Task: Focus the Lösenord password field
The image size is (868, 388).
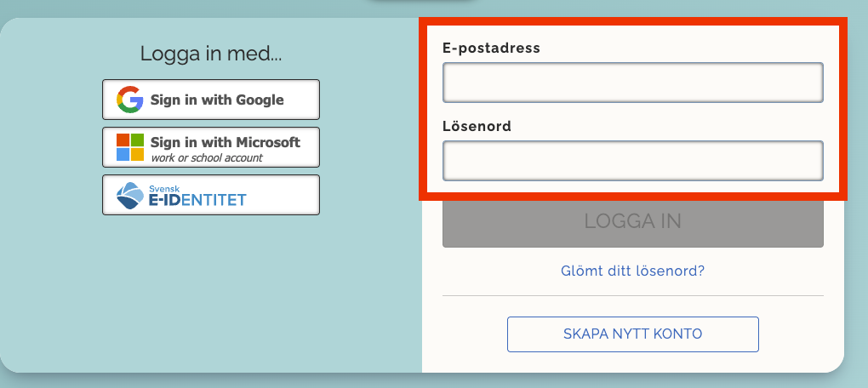Action: [x=632, y=161]
